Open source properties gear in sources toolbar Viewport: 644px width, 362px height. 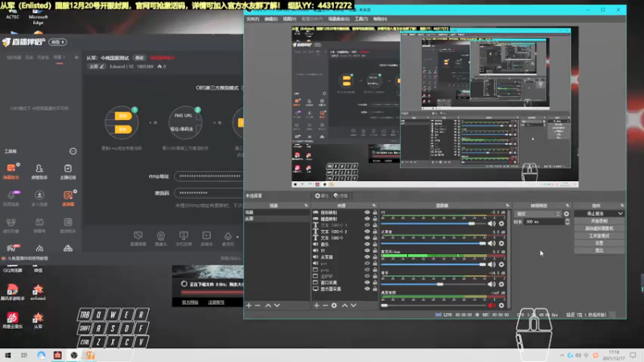click(x=334, y=306)
